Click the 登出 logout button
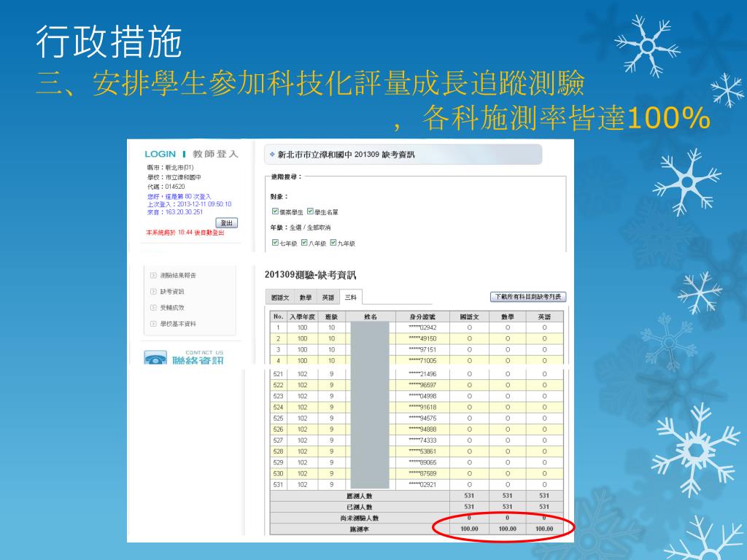747x560 pixels. point(227,223)
